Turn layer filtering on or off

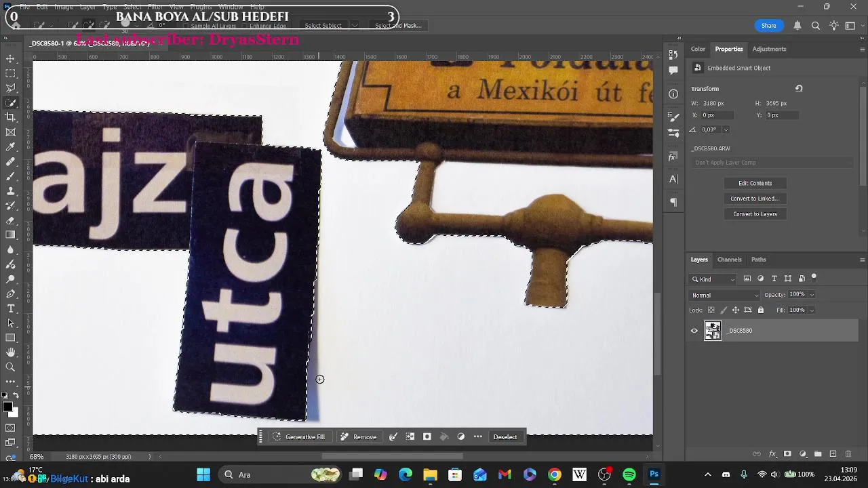coord(814,277)
